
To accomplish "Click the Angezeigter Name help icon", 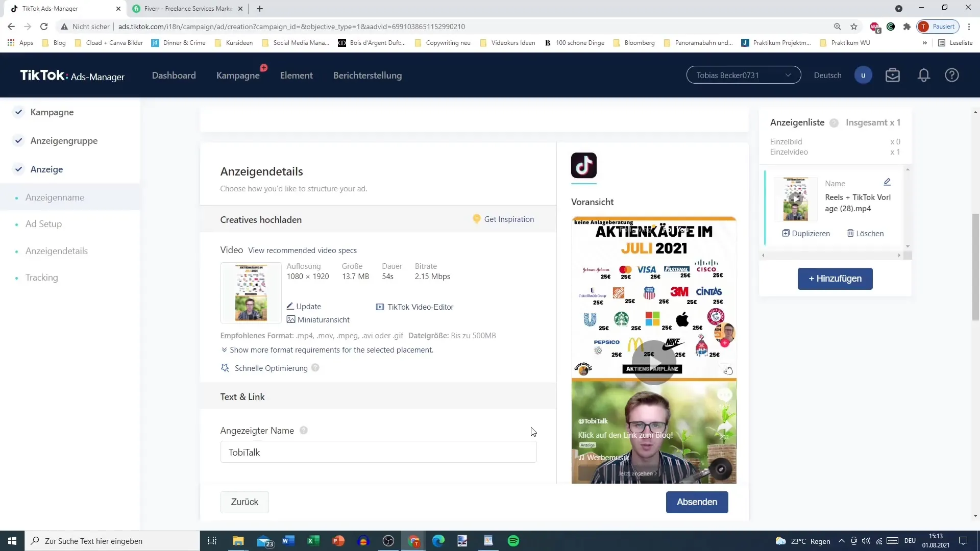I will click(x=304, y=430).
